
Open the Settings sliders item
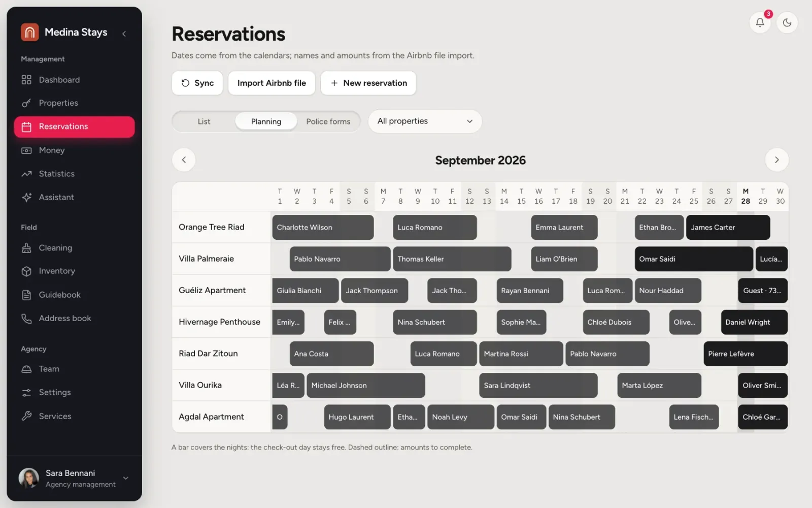[x=74, y=393]
